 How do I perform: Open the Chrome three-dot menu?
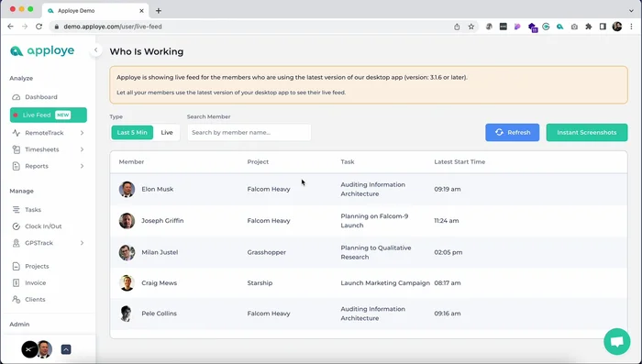coord(631,27)
